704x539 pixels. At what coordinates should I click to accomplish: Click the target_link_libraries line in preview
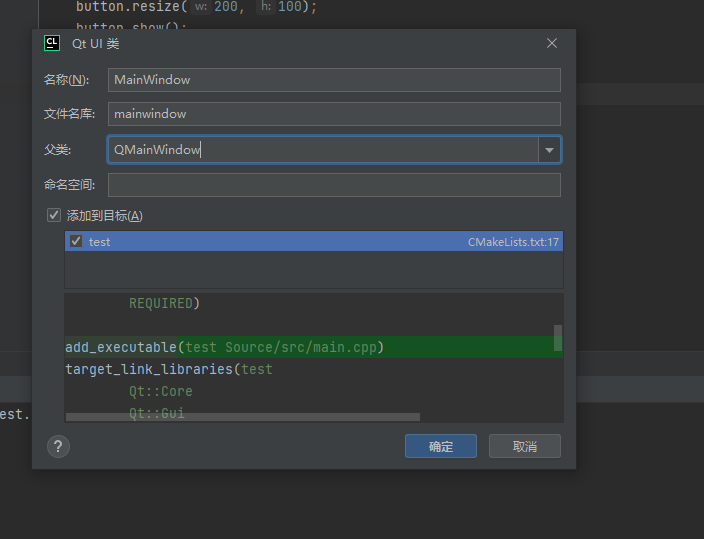pyautogui.click(x=169, y=369)
